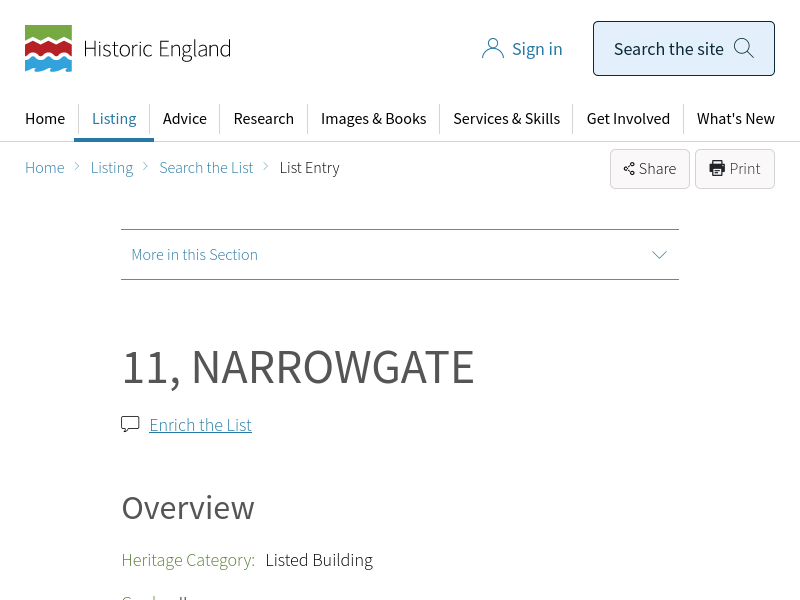Expand the More in this Section chevron
Viewport: 800px width, 600px height.
point(659,255)
